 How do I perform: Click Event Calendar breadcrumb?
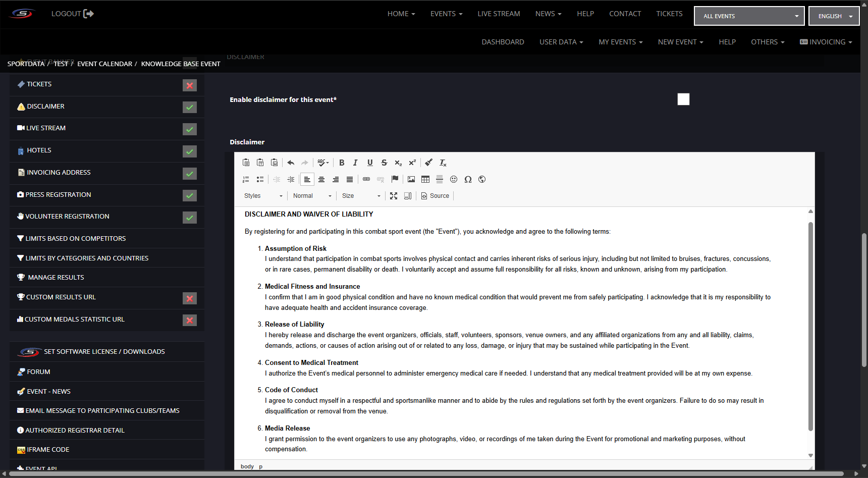coord(104,64)
